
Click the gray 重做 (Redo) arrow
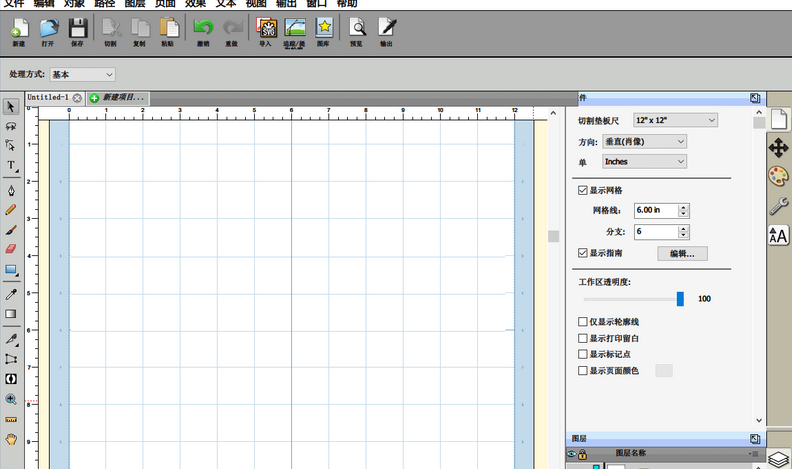(x=232, y=28)
